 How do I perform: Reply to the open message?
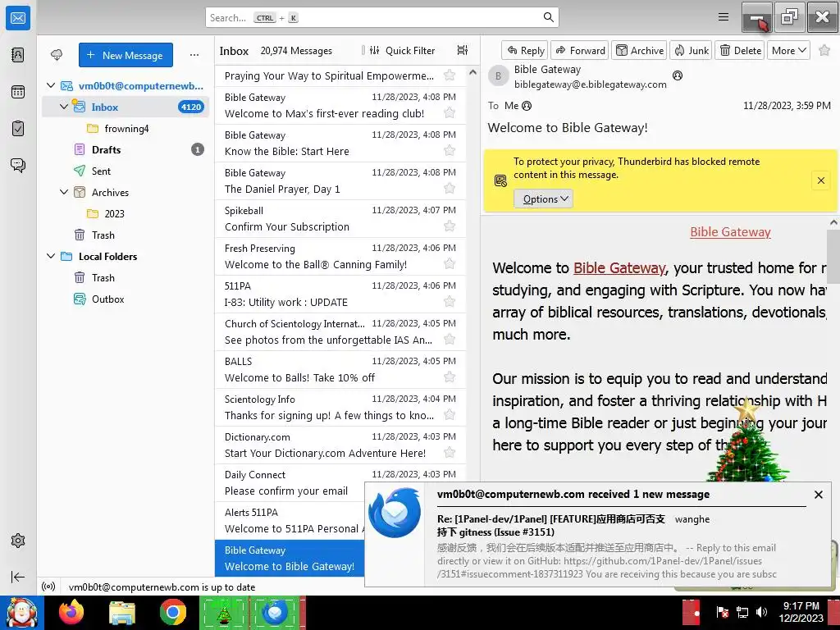click(x=525, y=50)
